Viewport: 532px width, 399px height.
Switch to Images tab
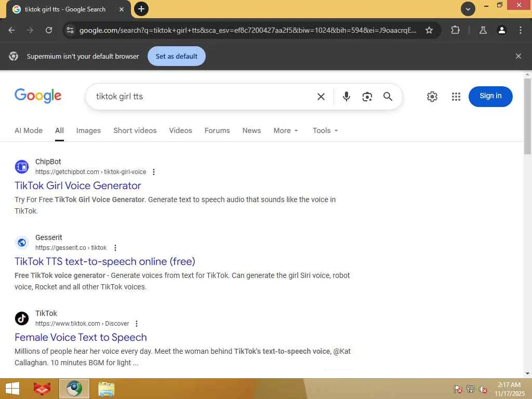88,130
